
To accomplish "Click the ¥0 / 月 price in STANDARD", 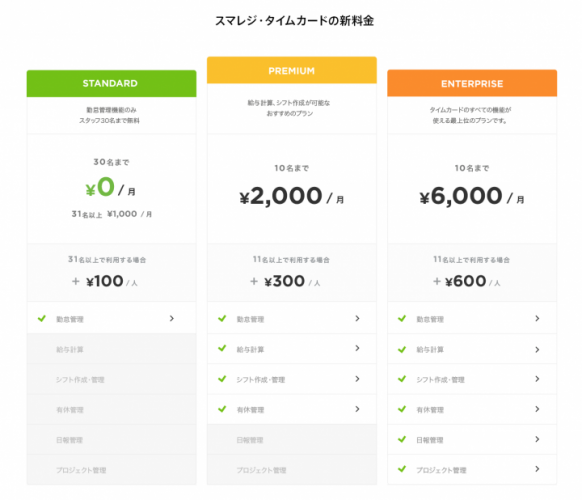I will [x=111, y=187].
